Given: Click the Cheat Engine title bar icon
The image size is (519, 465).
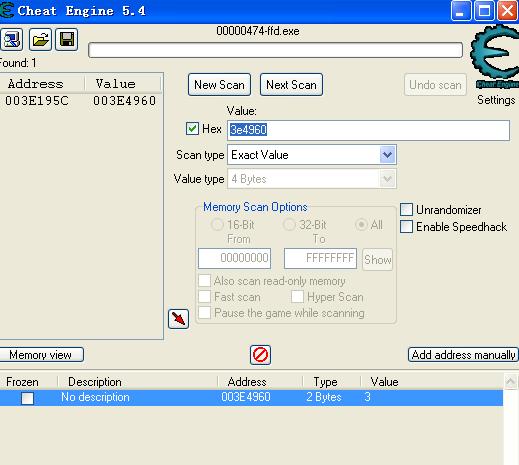Looking at the screenshot, I should (x=6, y=10).
